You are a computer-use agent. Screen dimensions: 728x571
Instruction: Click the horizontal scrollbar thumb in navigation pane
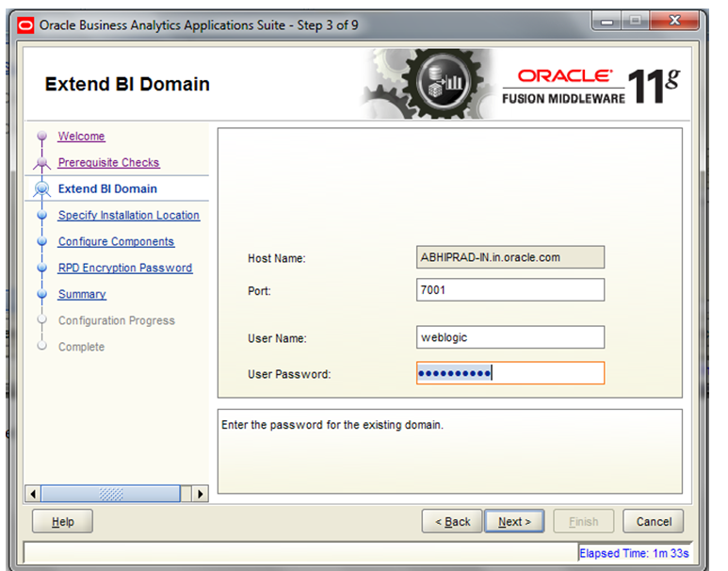pos(110,494)
